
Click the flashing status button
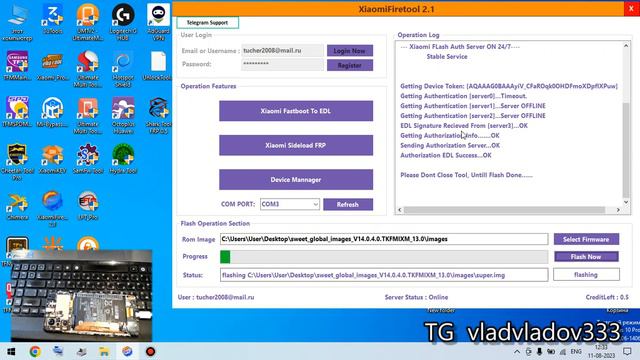(586, 275)
